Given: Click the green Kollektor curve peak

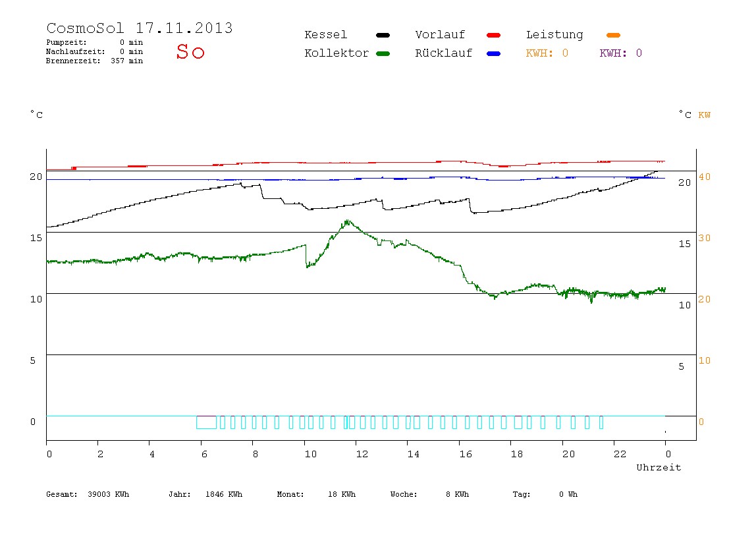Looking at the screenshot, I should click(346, 223).
